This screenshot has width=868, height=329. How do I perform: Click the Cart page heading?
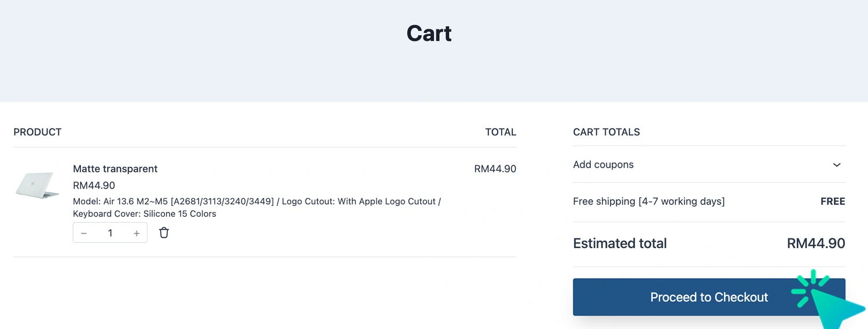[x=429, y=34]
